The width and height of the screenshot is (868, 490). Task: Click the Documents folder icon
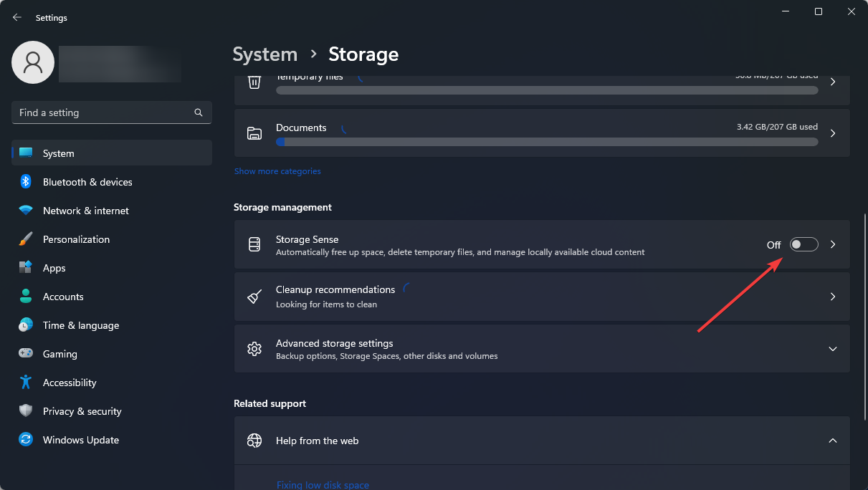(x=254, y=133)
